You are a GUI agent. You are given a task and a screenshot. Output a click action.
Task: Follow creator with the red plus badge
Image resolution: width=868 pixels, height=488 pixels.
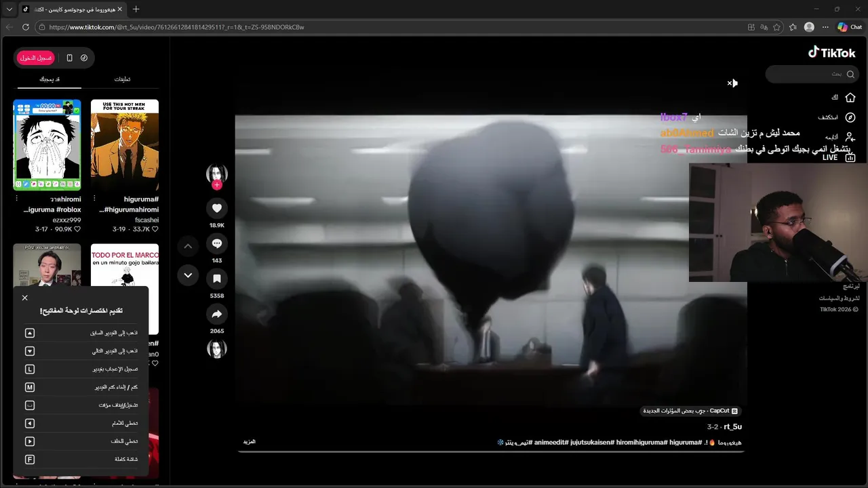pos(217,185)
